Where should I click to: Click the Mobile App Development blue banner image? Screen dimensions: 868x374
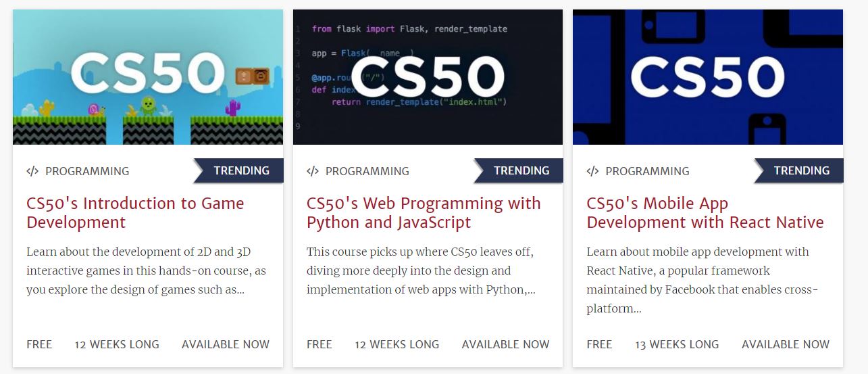tap(708, 77)
